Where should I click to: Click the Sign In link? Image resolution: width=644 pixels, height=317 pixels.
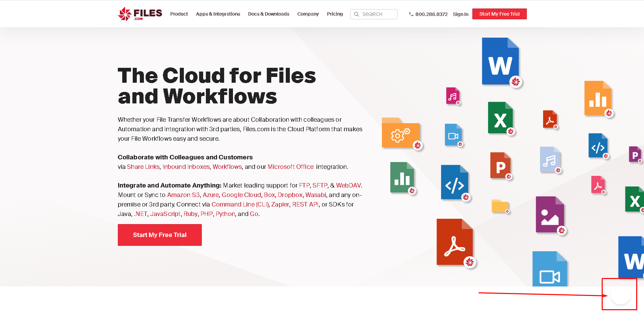(460, 14)
